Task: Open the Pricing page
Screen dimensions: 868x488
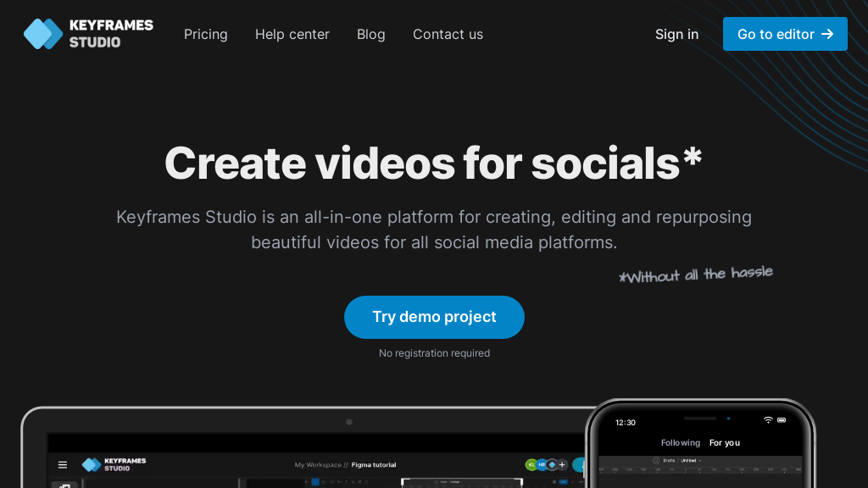Action: pos(206,34)
